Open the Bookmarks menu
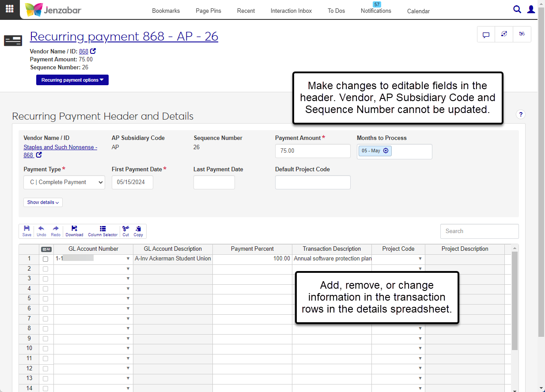Viewport: 545px width, 392px height. (166, 11)
